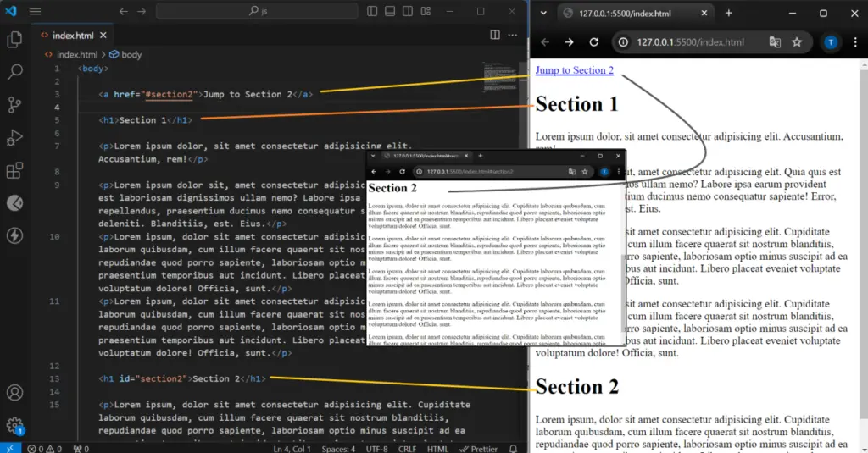Go back in the large Chrome window
Viewport: 868px width, 453px height.
pos(545,42)
